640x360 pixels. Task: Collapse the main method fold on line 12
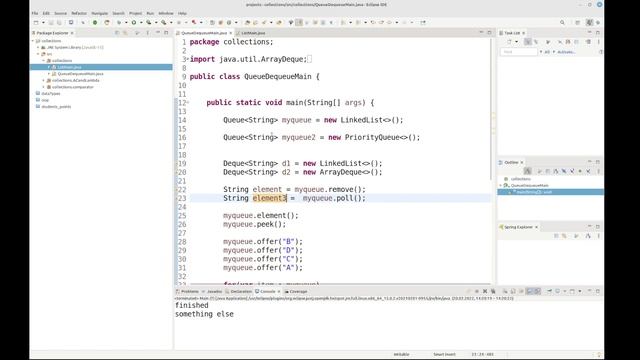pyautogui.click(x=187, y=103)
